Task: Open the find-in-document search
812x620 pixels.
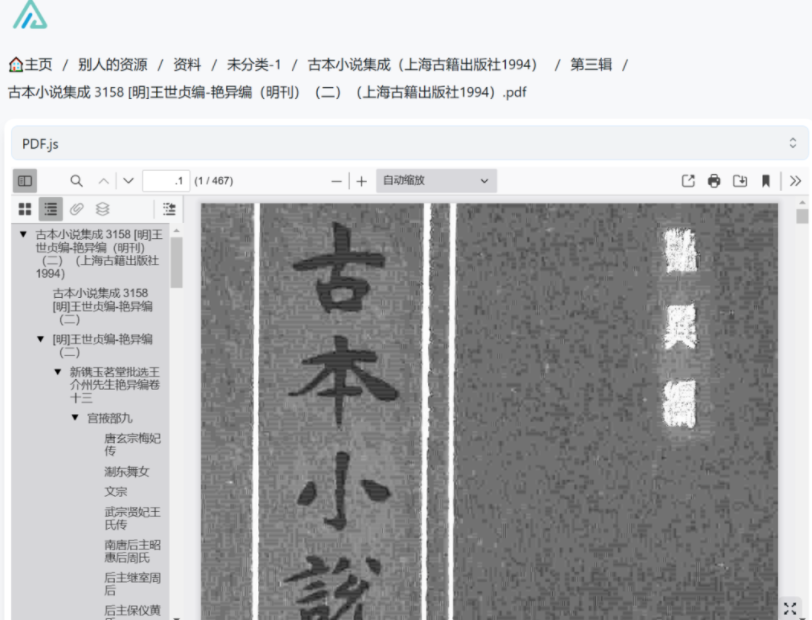Action: [x=77, y=181]
